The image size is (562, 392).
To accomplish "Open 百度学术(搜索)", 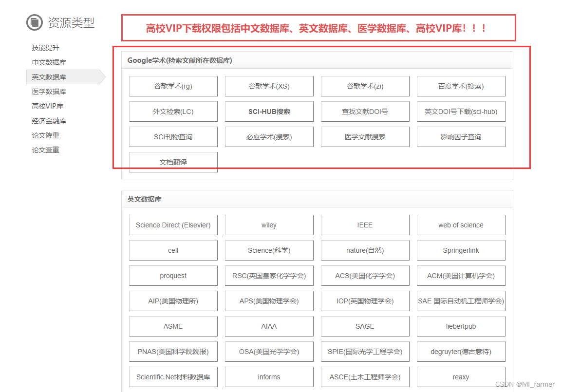I will tap(461, 86).
